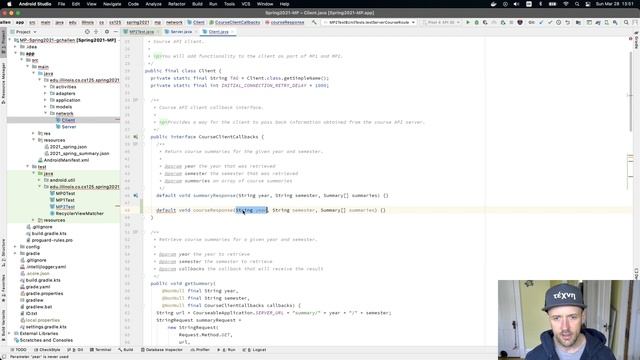640x360 pixels.
Task: Open the Profiler tool window
Action: tap(200, 350)
